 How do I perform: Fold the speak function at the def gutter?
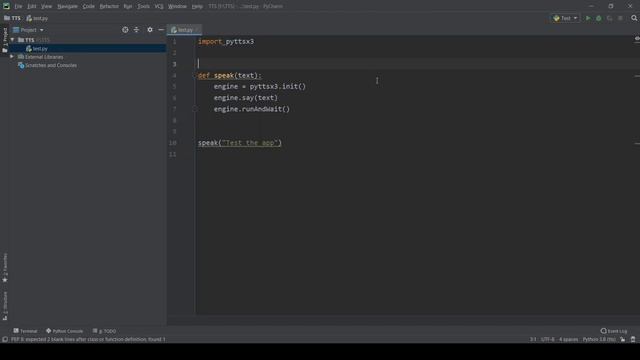[x=196, y=76]
